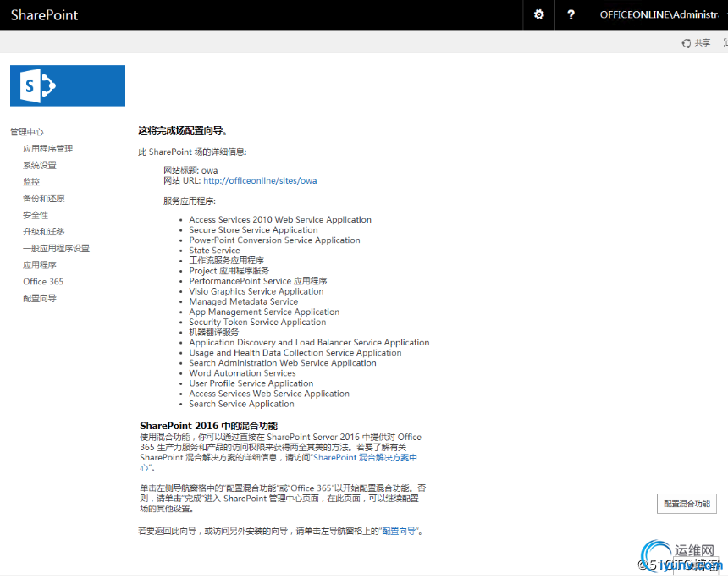Click the SharePoint title in header
Image resolution: width=728 pixels, height=579 pixels.
pyautogui.click(x=44, y=15)
